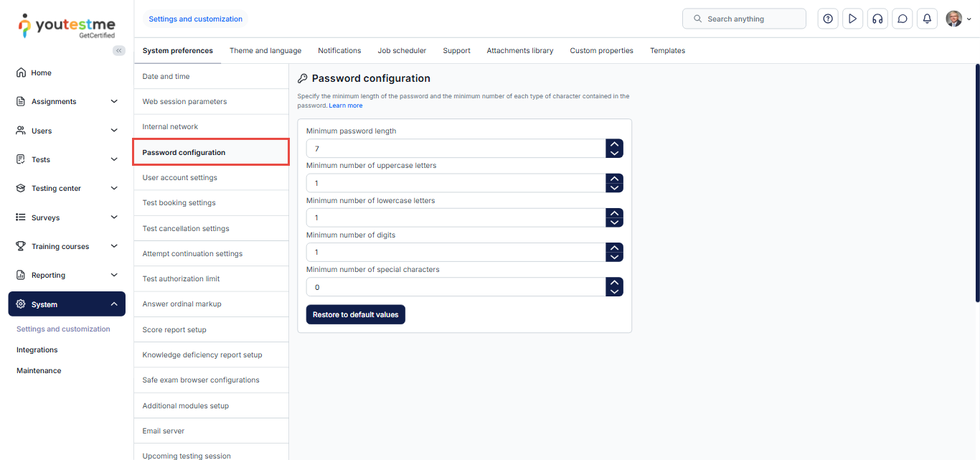Switch to Theme and language tab

click(265, 51)
